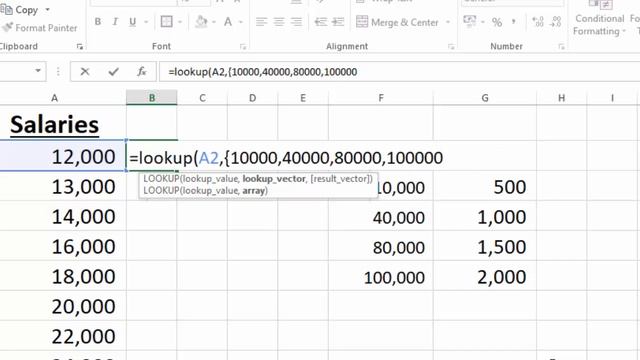
Task: Toggle Italic formatting
Action: pos(115,22)
